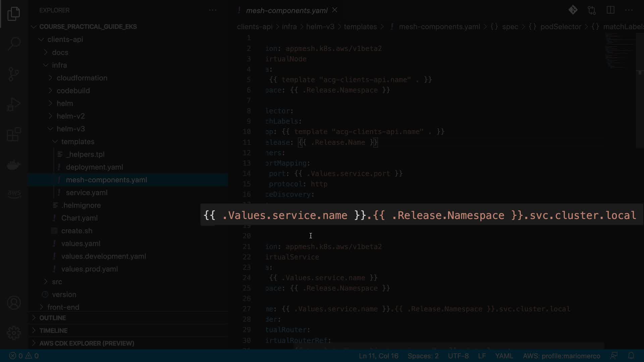The image size is (644, 362).
Task: Open the Search view in activity bar
Action: [14, 44]
